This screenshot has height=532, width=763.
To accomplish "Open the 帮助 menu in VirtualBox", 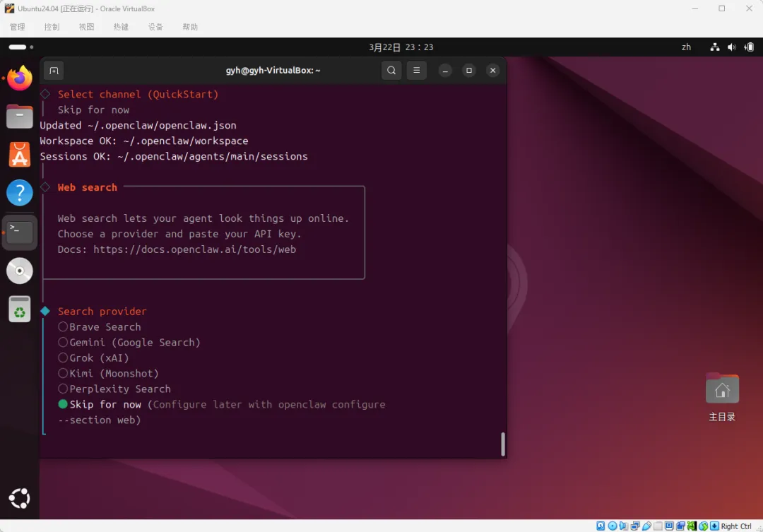I will pos(190,27).
